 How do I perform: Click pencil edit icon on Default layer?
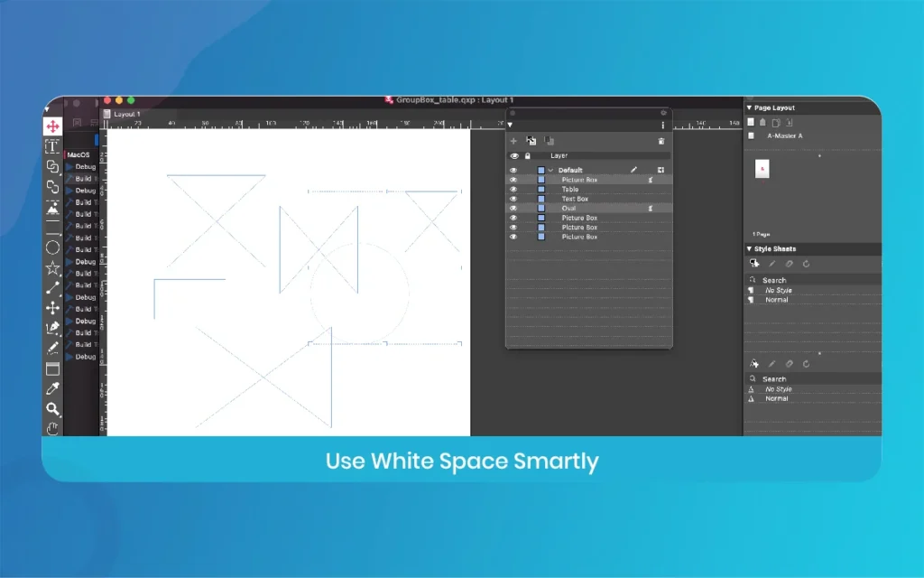point(633,170)
